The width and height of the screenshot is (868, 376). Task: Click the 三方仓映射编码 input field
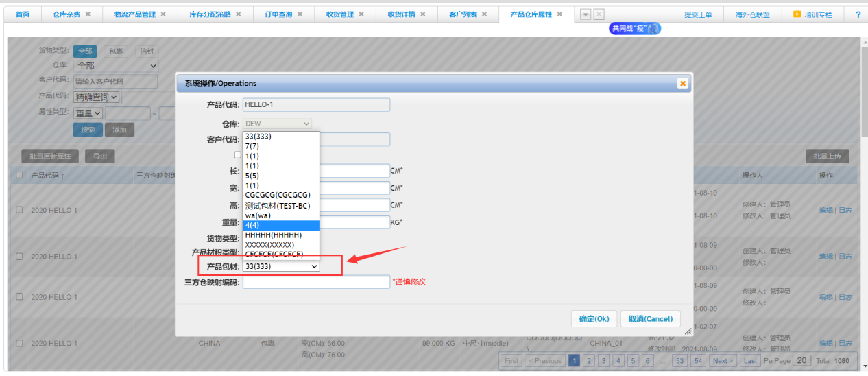[316, 282]
